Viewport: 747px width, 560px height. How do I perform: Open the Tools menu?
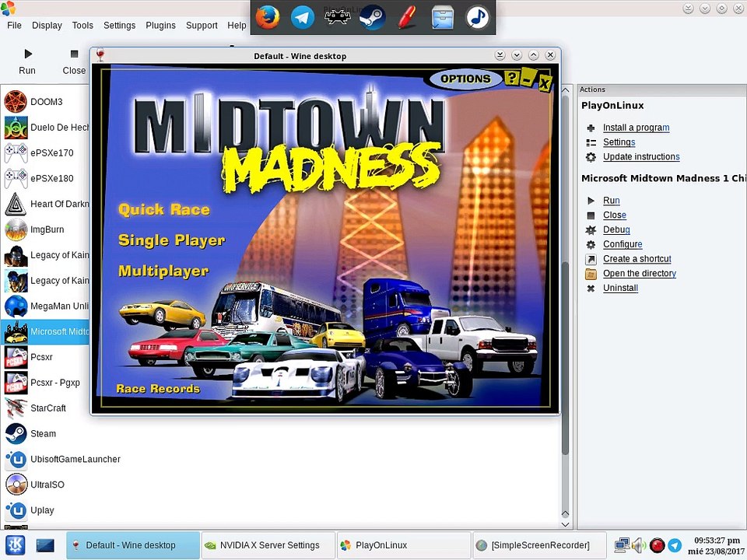[x=82, y=25]
